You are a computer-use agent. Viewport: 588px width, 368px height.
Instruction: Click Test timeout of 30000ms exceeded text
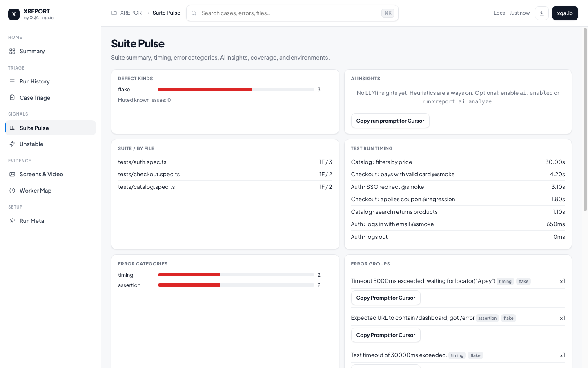[399, 355]
